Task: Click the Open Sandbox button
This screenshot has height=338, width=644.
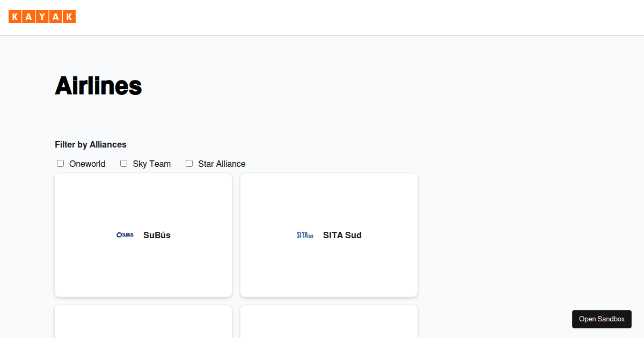Action: click(602, 319)
